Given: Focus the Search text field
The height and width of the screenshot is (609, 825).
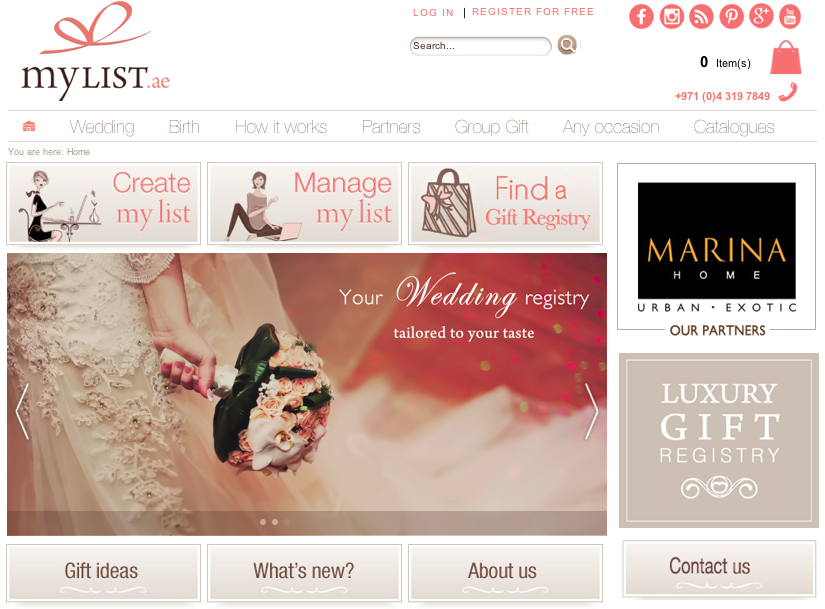Looking at the screenshot, I should pos(480,46).
